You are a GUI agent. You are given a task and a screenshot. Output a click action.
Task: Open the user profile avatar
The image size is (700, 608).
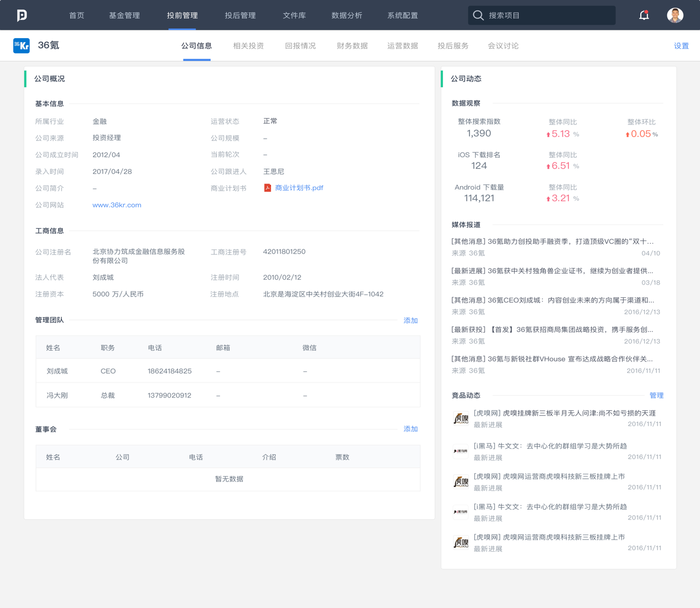pos(675,15)
